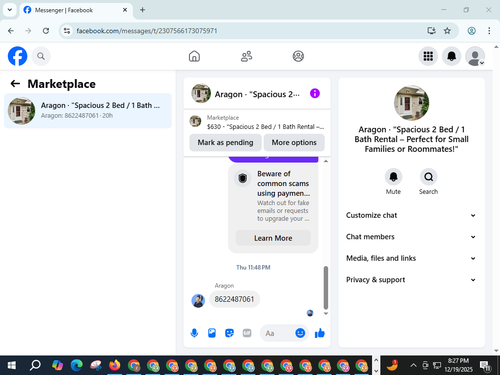Open the emoji picker smiley
Screen dimensions: 500x375
(300, 333)
